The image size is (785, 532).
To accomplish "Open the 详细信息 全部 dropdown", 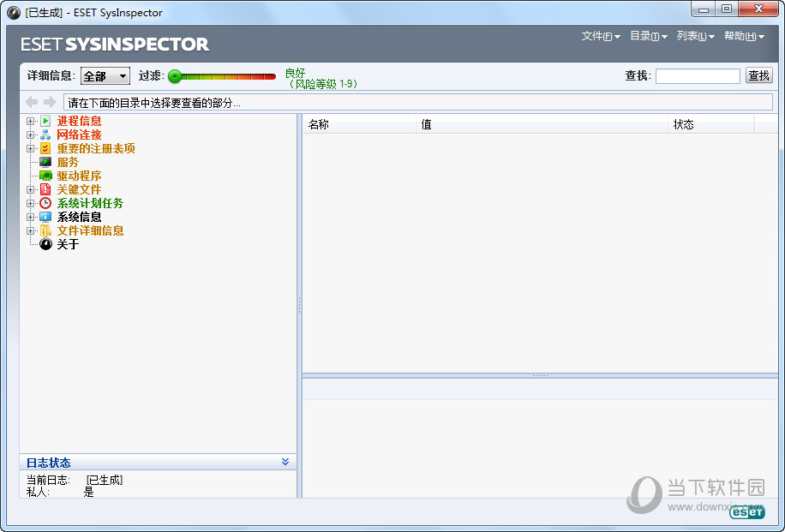I will point(105,76).
